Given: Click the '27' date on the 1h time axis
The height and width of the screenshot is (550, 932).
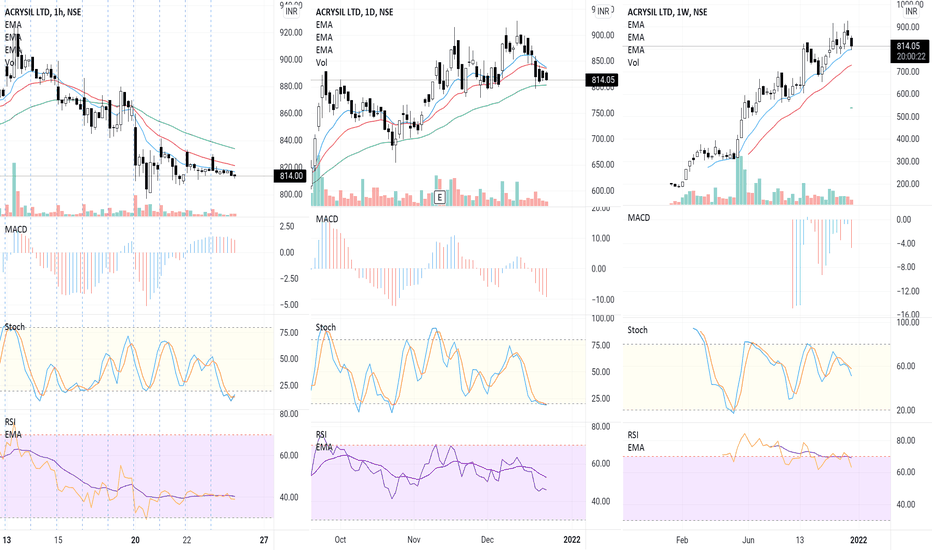Looking at the screenshot, I should pyautogui.click(x=264, y=540).
